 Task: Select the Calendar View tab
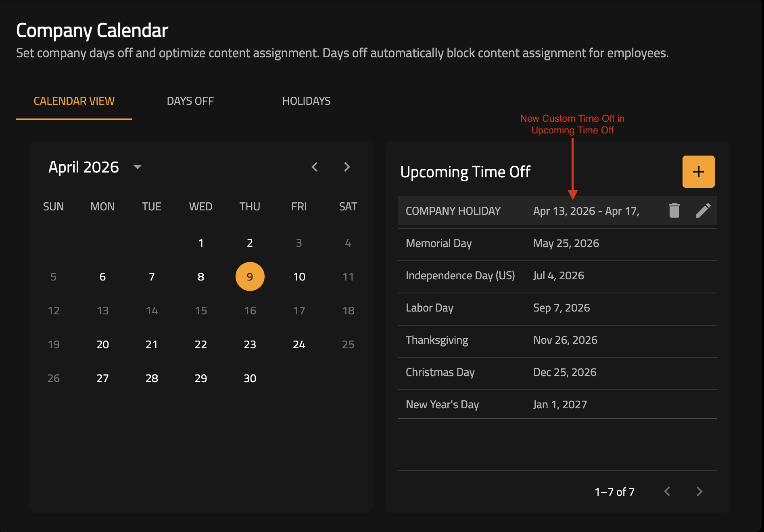pos(74,101)
